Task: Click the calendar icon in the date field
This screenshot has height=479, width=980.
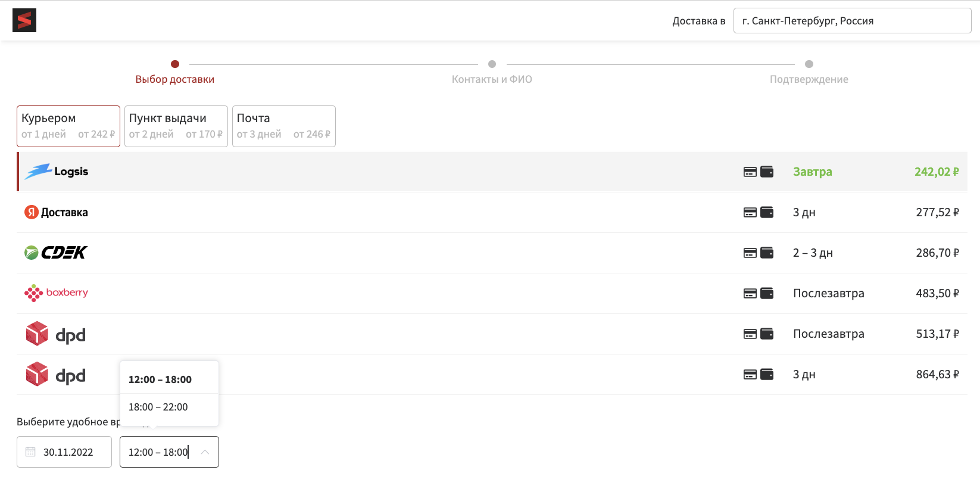Action: (30, 452)
